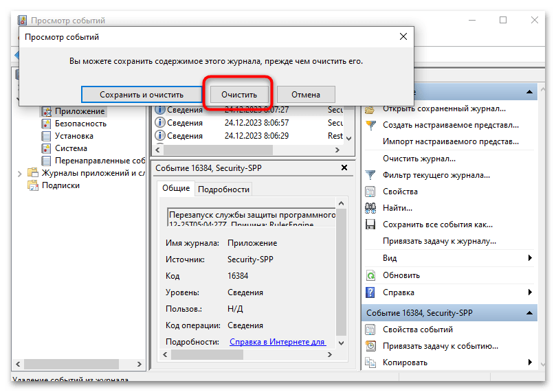
Task: Click the event description text box
Action: (251, 218)
